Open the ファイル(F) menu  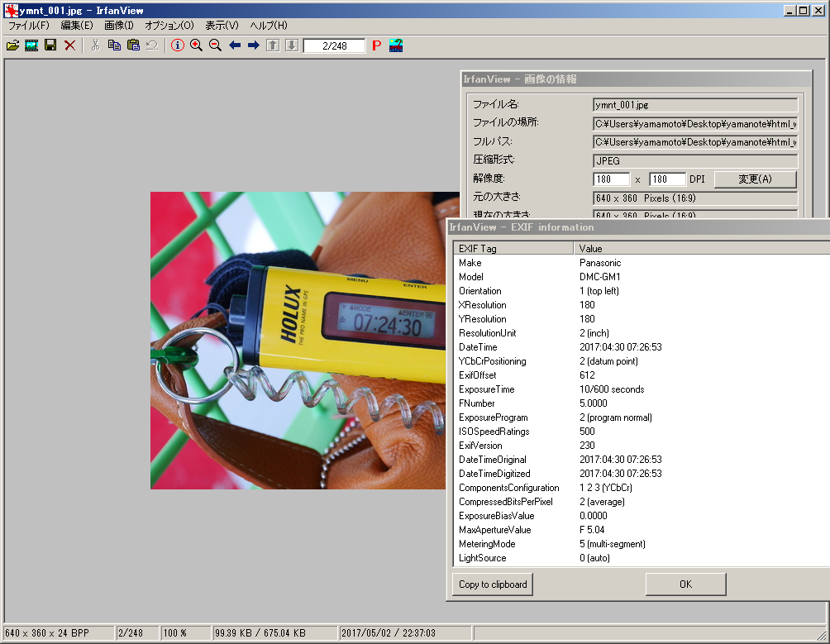29,26
